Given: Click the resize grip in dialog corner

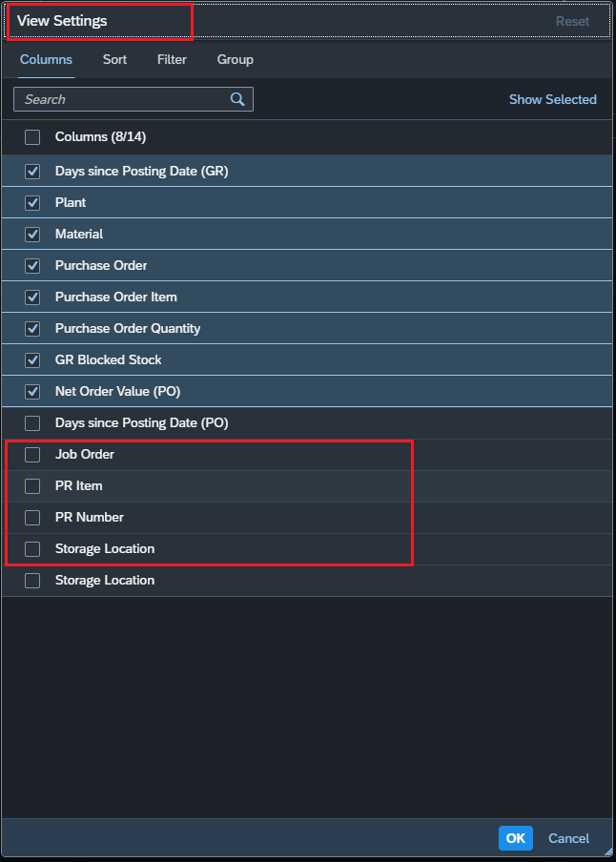Looking at the screenshot, I should tap(607, 852).
